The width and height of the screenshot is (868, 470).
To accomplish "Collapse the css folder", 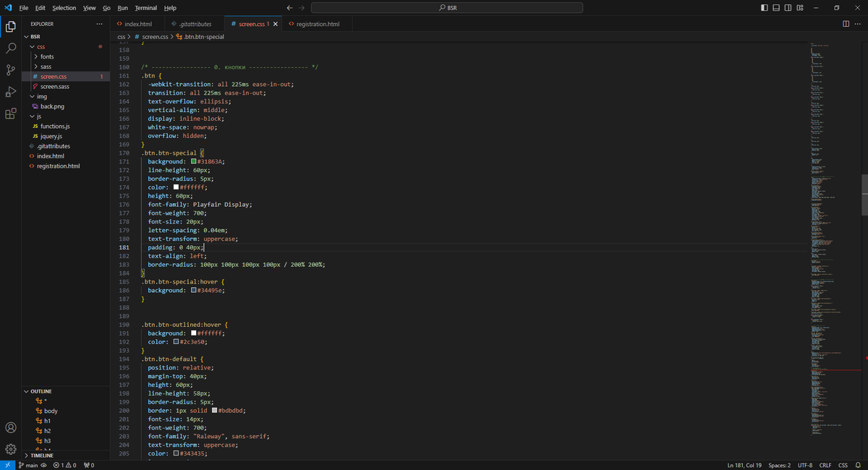I will click(65, 46).
